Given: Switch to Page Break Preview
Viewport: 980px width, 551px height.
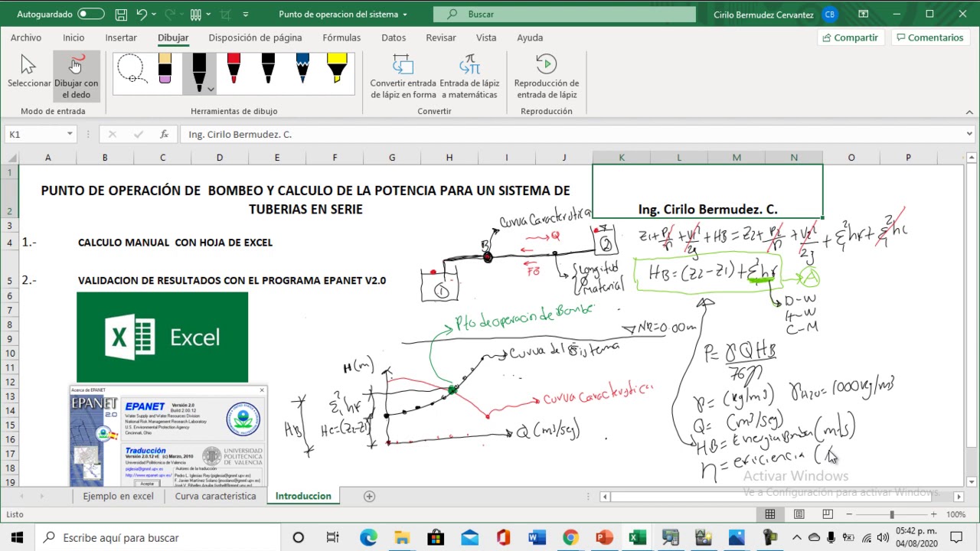Looking at the screenshot, I should tap(828, 514).
